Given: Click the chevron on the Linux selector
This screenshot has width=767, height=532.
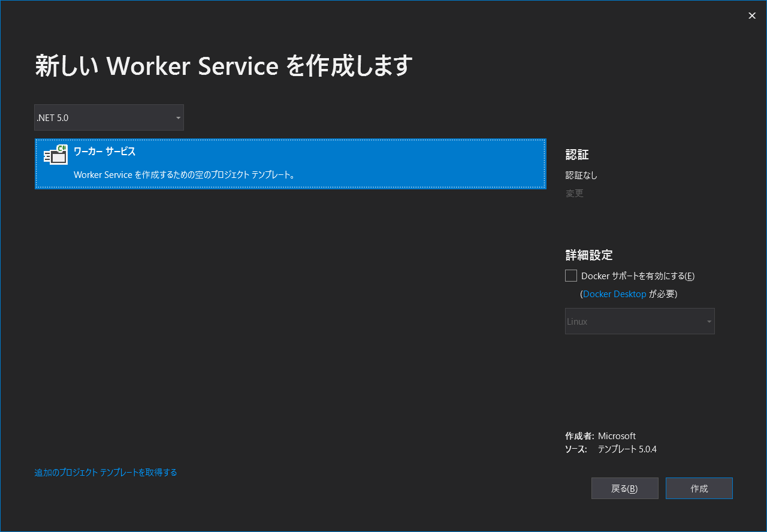Looking at the screenshot, I should (708, 321).
